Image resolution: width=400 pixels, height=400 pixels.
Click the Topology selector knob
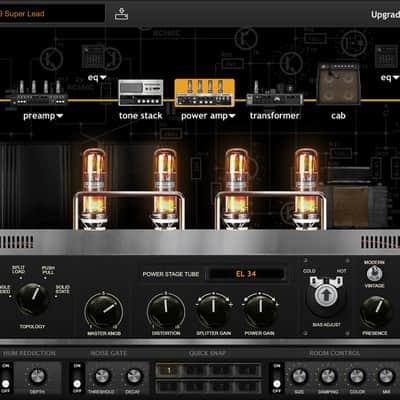click(x=33, y=299)
